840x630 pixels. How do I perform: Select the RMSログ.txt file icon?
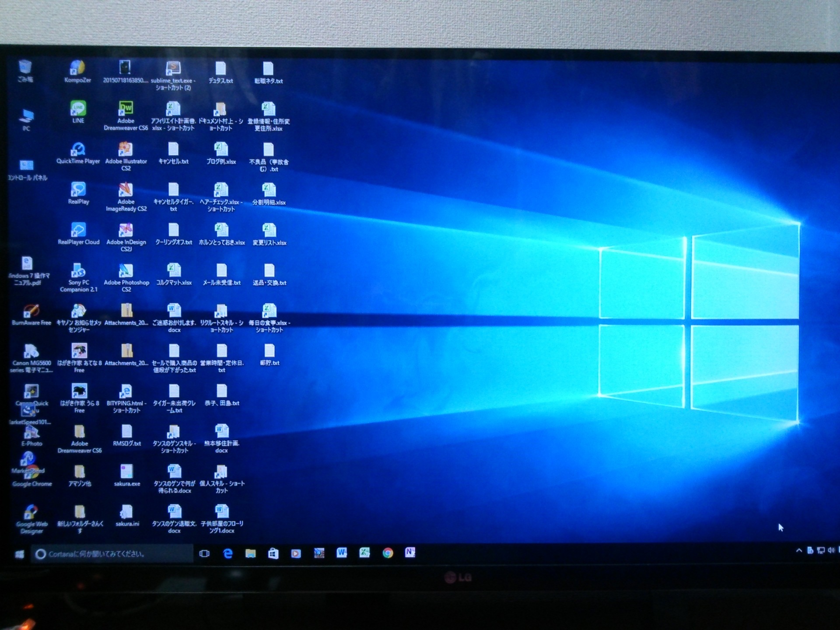tap(126, 435)
